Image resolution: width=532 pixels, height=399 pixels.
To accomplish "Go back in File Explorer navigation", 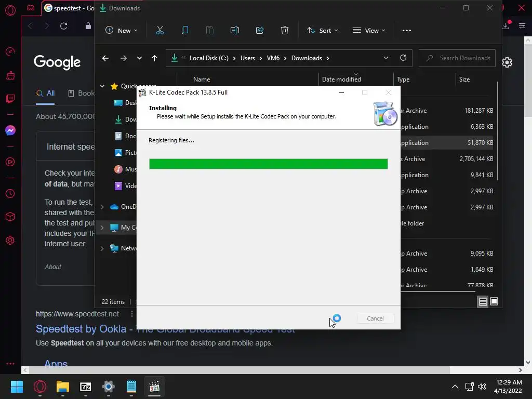I will pyautogui.click(x=105, y=58).
